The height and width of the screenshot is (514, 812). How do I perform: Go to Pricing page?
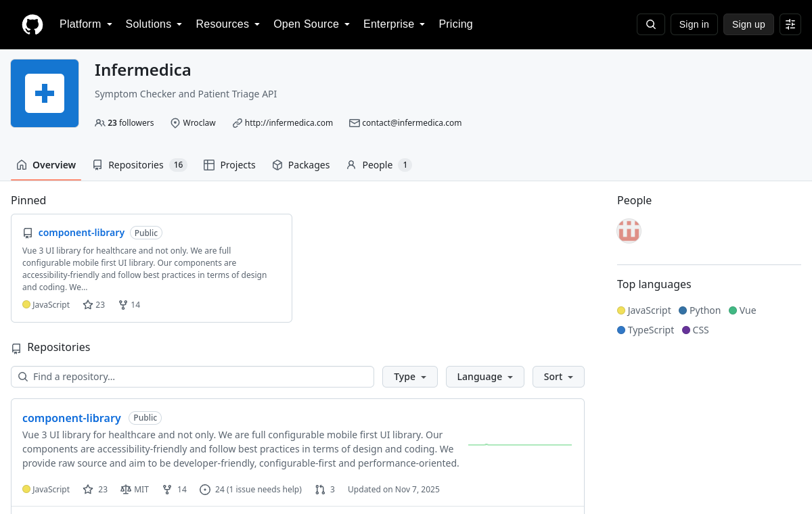click(455, 24)
